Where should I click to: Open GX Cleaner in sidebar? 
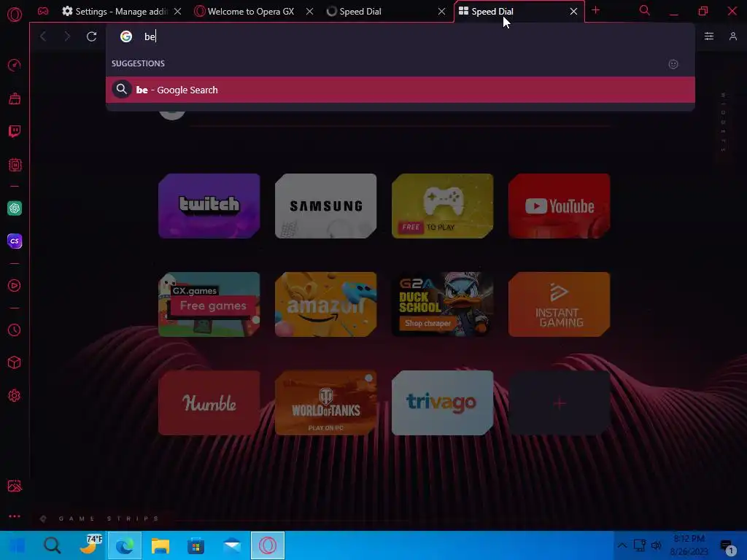pos(15,98)
